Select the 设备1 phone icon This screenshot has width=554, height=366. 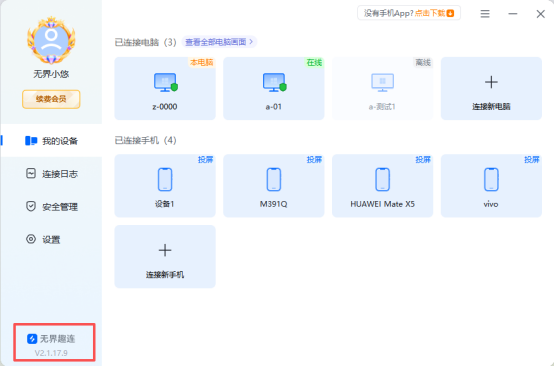pyautogui.click(x=165, y=179)
